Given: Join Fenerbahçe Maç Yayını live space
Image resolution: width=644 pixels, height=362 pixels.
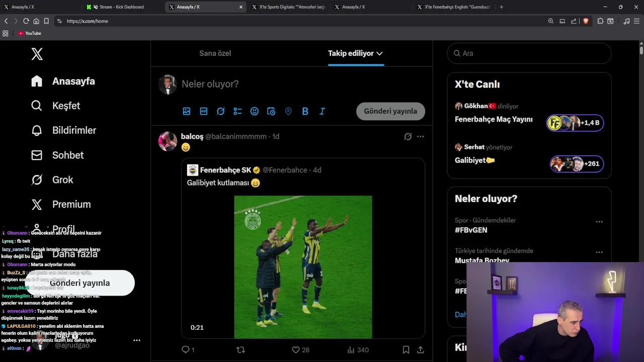Looking at the screenshot, I should pos(494,119).
